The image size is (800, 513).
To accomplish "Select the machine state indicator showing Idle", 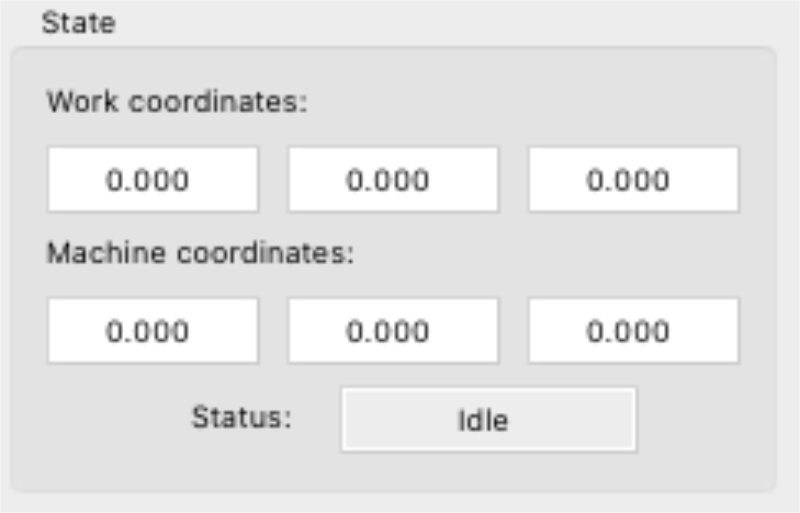I will tap(488, 419).
